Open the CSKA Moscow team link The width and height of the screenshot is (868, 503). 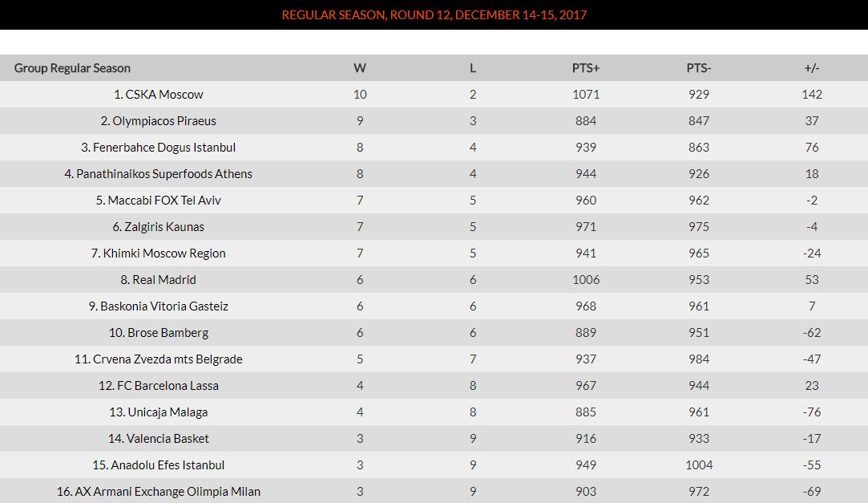click(159, 95)
